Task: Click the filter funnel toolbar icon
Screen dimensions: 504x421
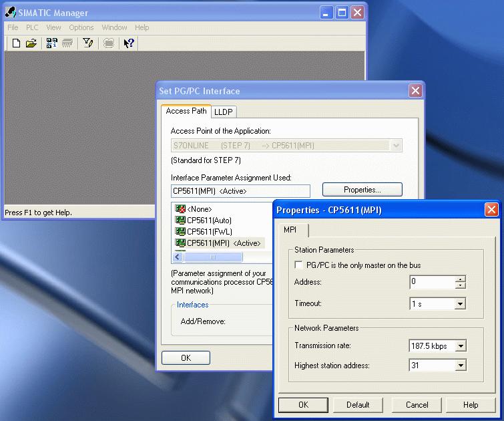Action: point(87,43)
